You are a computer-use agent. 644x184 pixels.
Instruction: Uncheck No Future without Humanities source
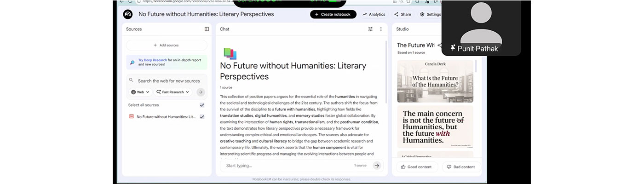click(201, 117)
